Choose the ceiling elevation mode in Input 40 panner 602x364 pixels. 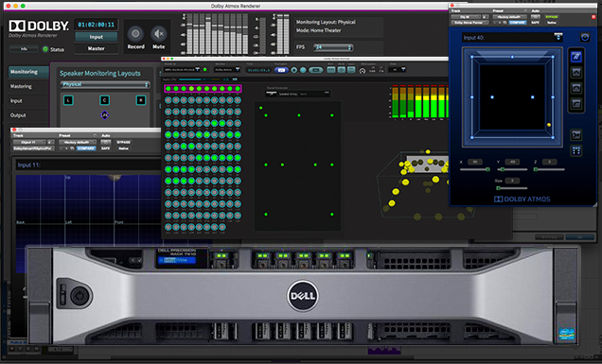pos(575,104)
